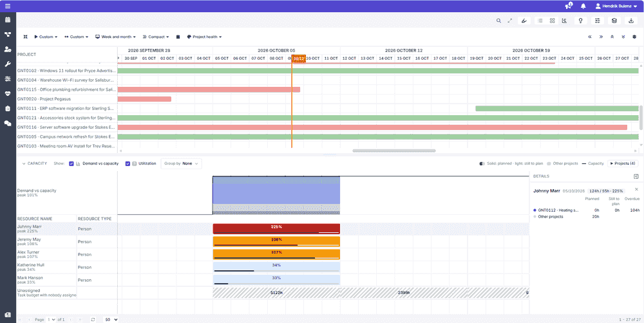This screenshot has width=644, height=323.
Task: Open the clipboard sidebar icon
Action: pyautogui.click(x=8, y=108)
